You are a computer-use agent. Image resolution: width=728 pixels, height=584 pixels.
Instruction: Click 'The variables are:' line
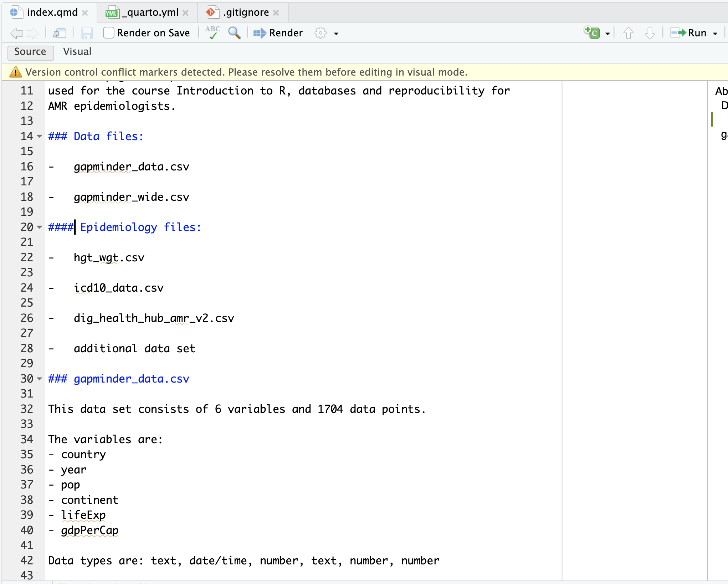click(x=106, y=440)
